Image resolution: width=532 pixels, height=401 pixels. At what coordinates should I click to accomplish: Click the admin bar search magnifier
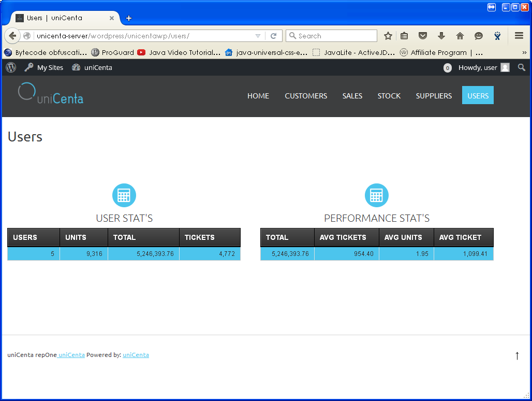[522, 67]
